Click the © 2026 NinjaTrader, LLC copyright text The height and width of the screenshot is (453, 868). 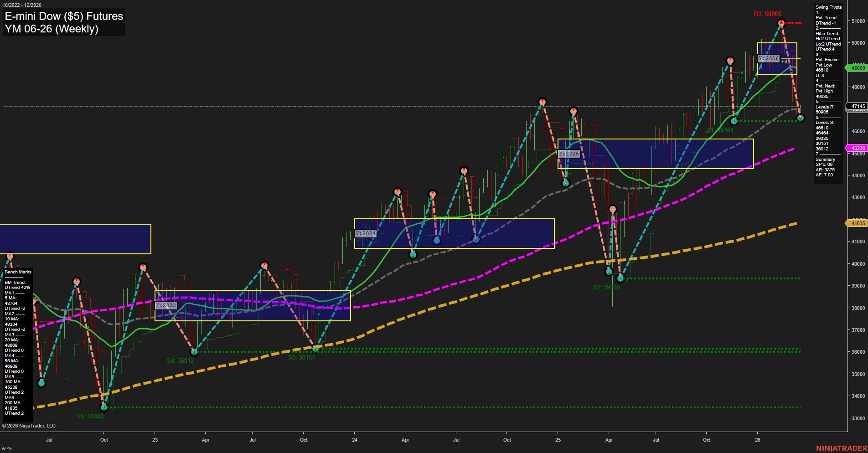pyautogui.click(x=30, y=426)
